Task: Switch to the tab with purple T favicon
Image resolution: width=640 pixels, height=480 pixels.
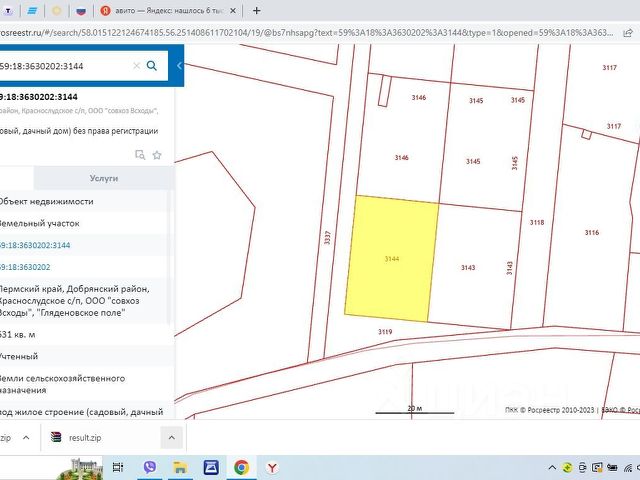Action: tap(8, 11)
